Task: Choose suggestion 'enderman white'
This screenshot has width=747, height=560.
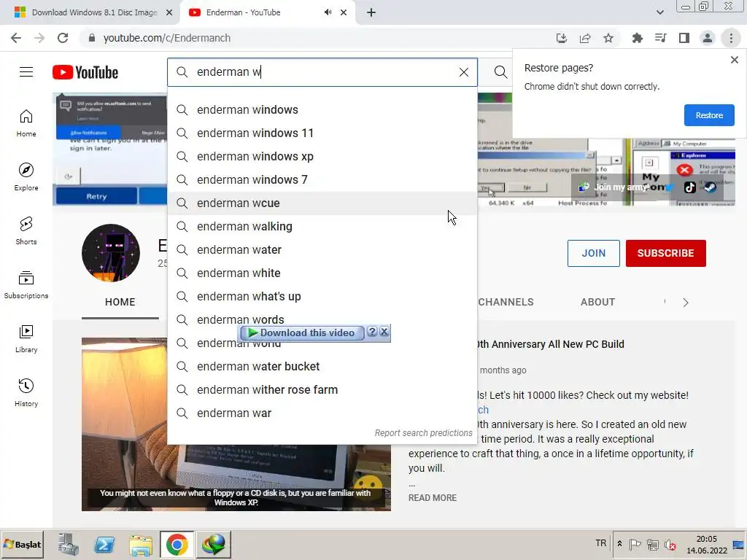Action: [322, 273]
